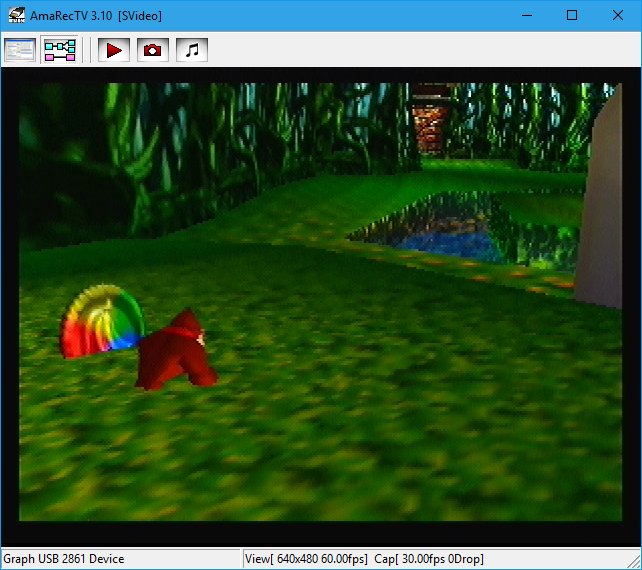Click the AmaRecTV app icon in title bar
Viewport: 642px width, 570px height.
(16, 16)
